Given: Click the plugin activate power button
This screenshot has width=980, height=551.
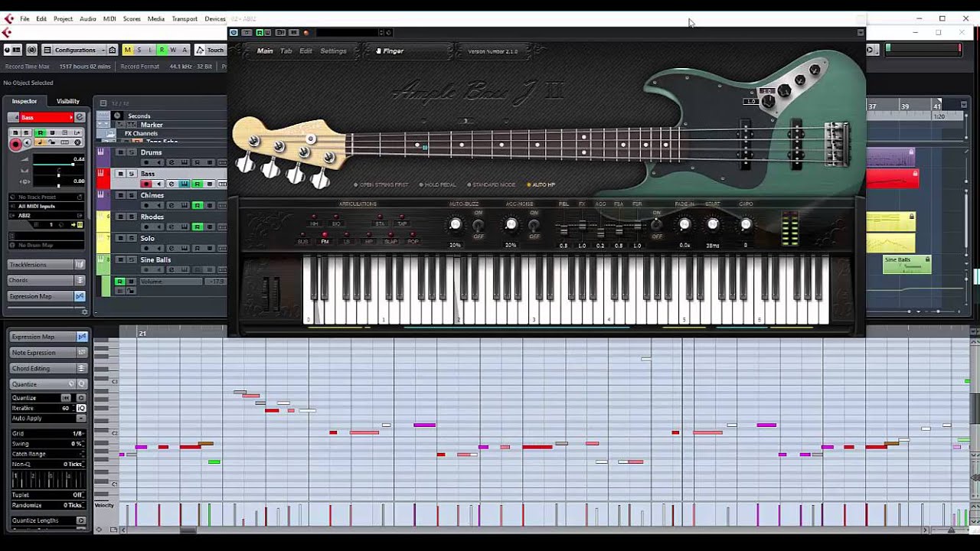Looking at the screenshot, I should point(234,32).
